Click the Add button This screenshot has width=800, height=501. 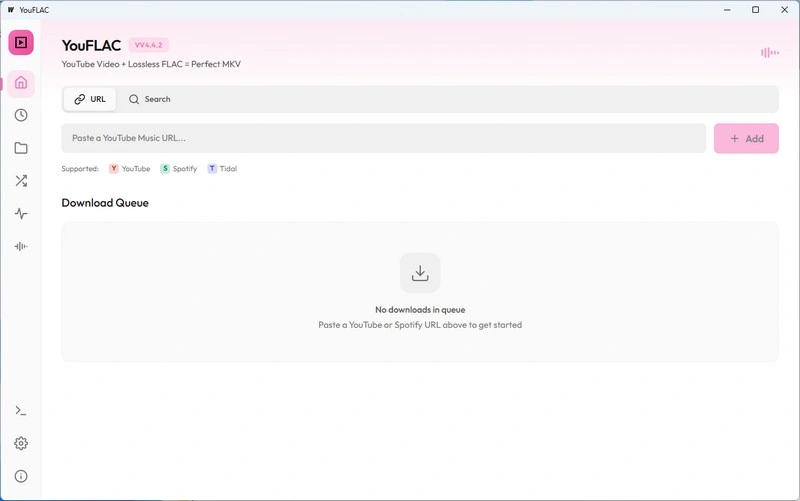click(x=746, y=138)
